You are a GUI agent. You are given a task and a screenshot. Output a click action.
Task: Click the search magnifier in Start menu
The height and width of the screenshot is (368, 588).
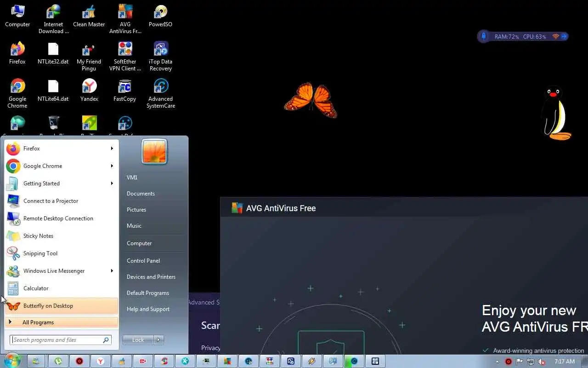point(106,340)
